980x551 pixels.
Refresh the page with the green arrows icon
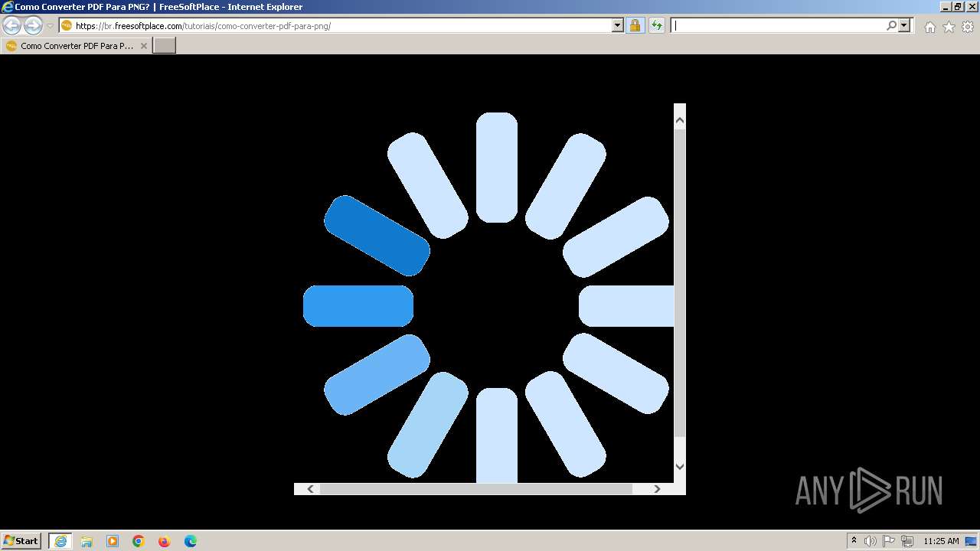pyautogui.click(x=657, y=25)
